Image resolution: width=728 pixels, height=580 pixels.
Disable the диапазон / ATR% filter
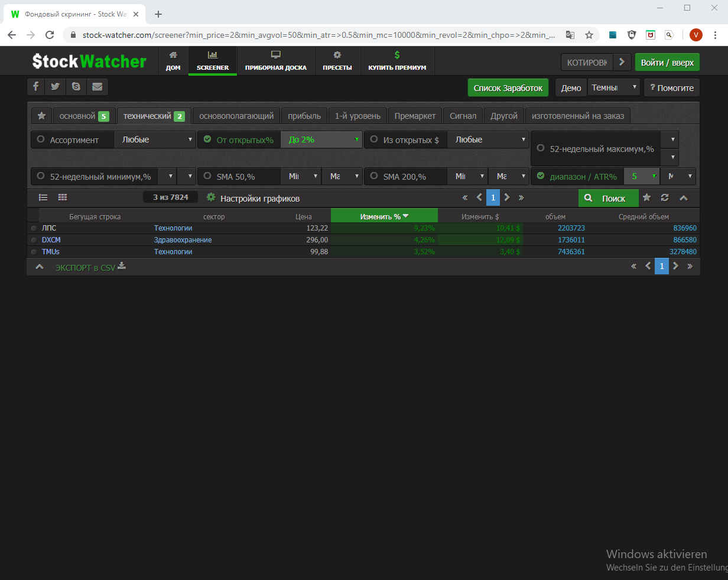[541, 176]
